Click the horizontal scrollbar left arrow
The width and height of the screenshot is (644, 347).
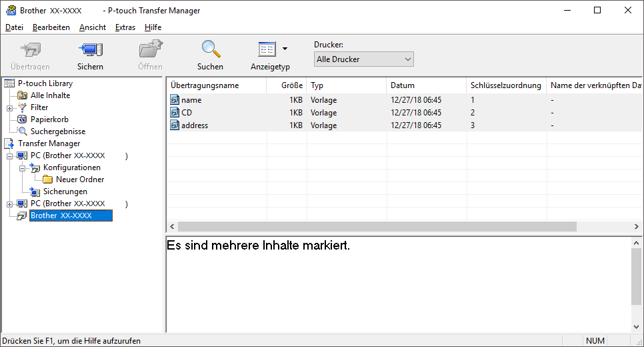pyautogui.click(x=173, y=226)
